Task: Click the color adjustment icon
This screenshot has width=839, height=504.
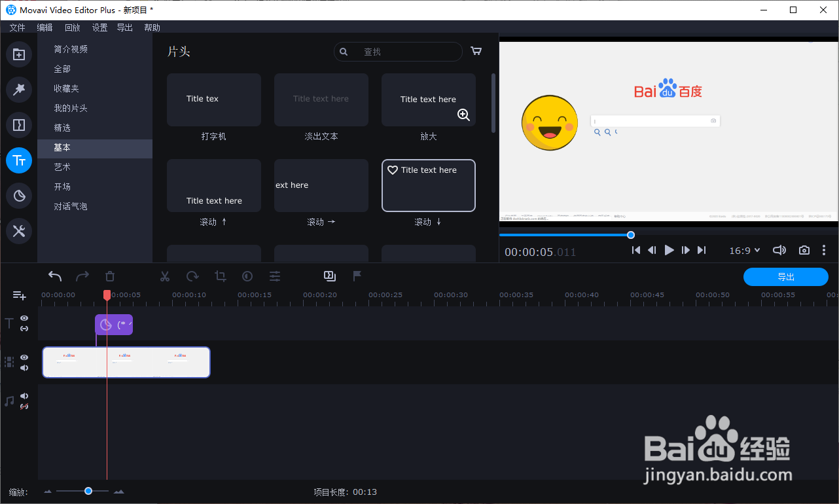Action: 247,276
